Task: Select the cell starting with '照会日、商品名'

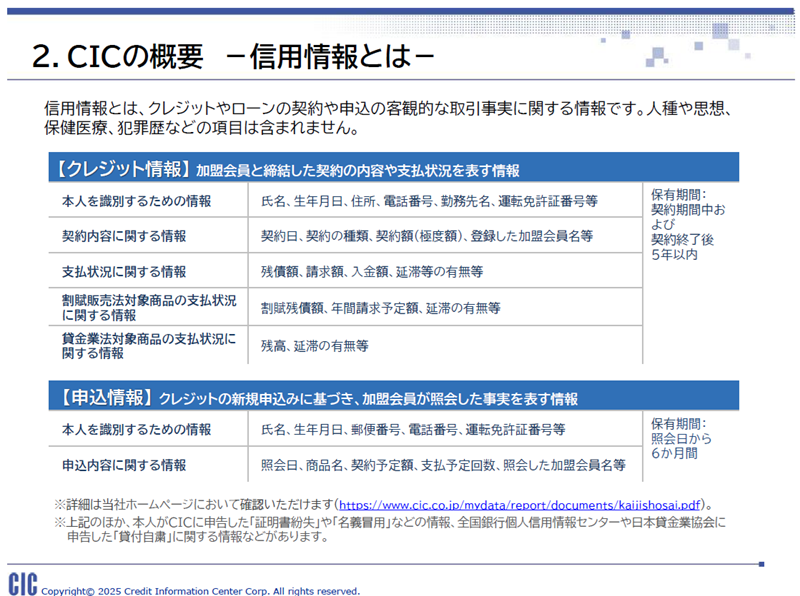Action: pyautogui.click(x=442, y=465)
